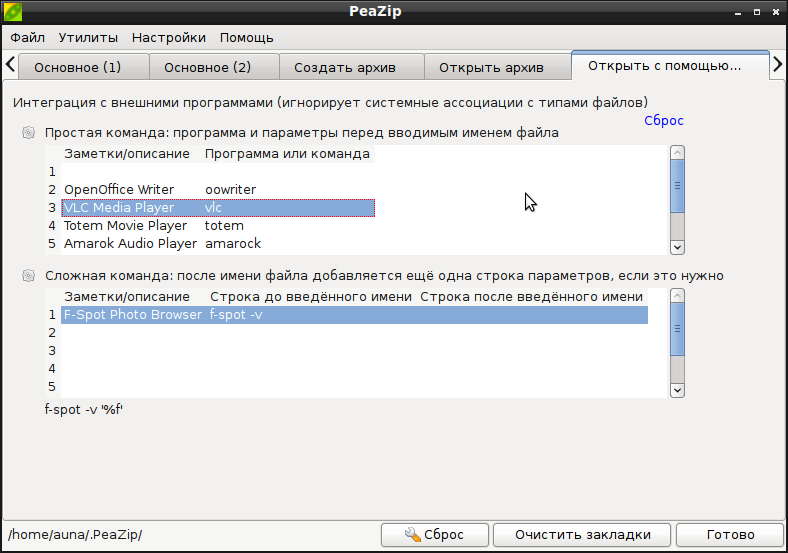Select the OpenOffice Writer row
Screen dimensions: 788x553
[x=218, y=190]
